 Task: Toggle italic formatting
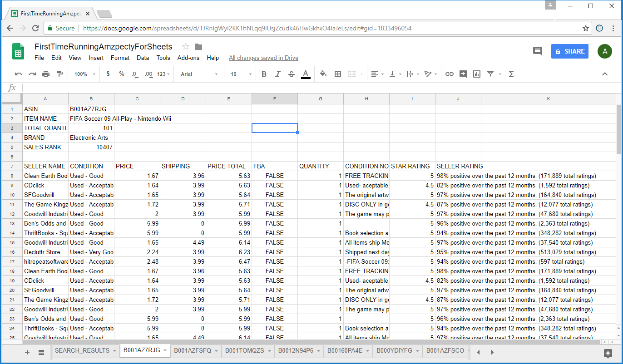[x=278, y=74]
